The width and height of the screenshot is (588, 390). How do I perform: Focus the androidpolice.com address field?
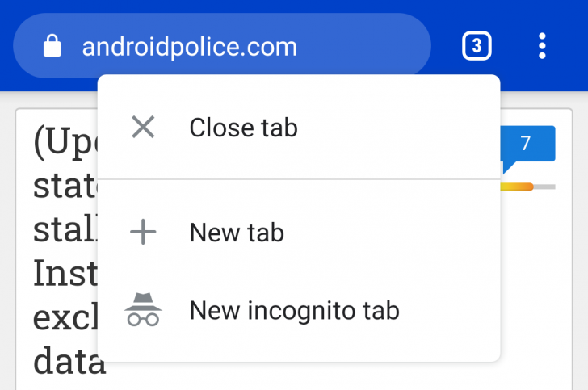[x=190, y=46]
